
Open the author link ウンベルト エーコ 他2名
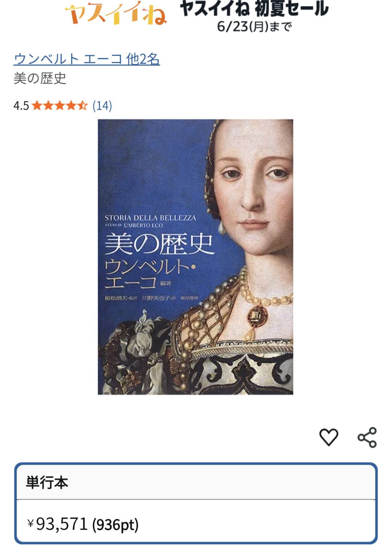tap(87, 59)
